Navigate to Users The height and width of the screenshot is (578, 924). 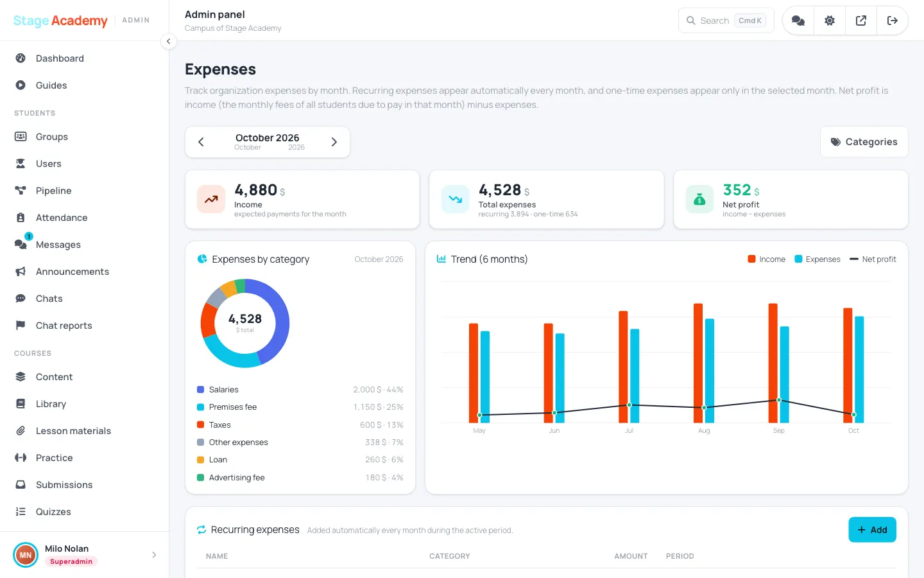(49, 164)
